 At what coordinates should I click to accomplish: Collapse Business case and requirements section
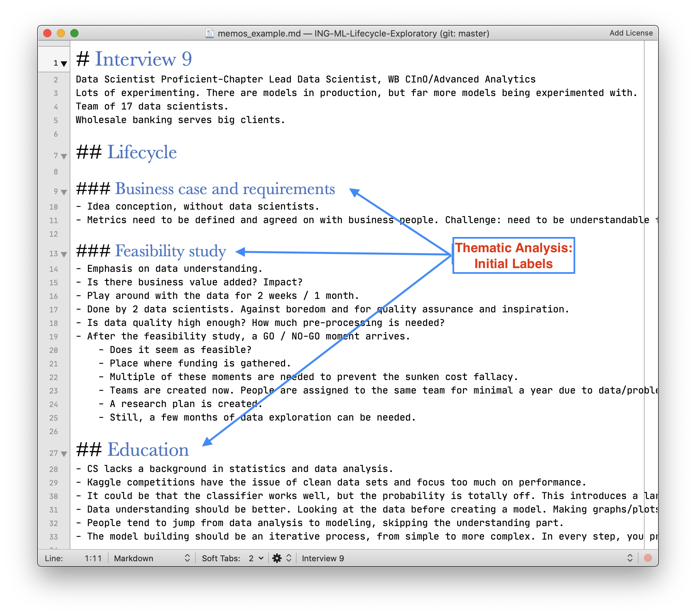pyautogui.click(x=64, y=192)
